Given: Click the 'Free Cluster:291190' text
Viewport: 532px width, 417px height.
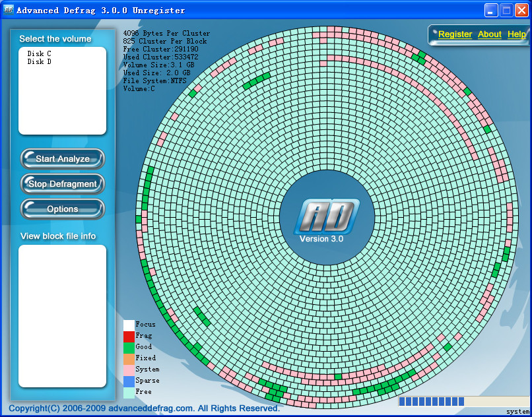Looking at the screenshot, I should [160, 49].
